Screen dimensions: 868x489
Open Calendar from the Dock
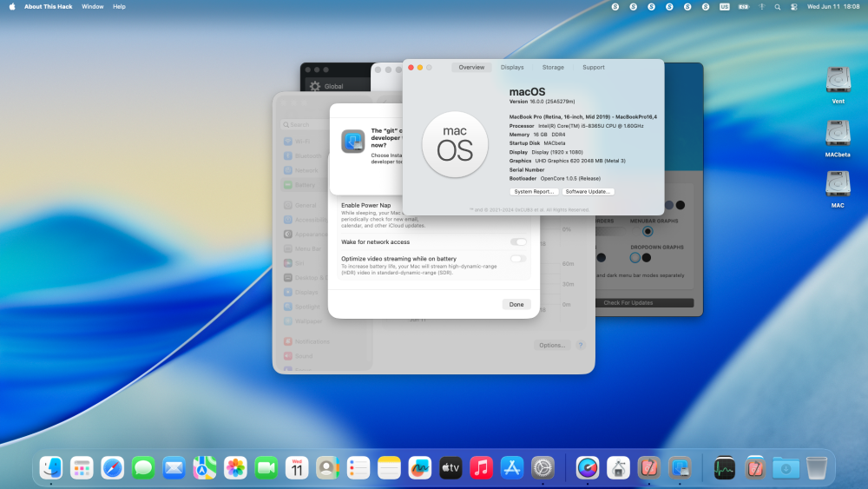297,468
